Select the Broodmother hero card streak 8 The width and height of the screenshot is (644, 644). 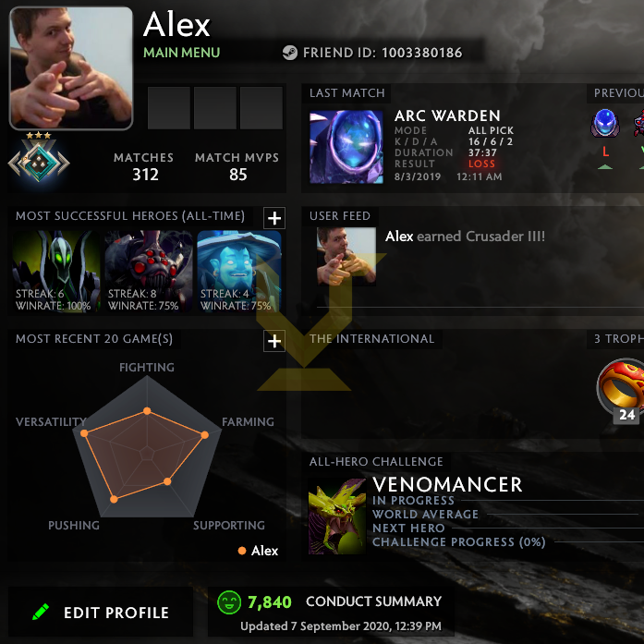point(148,272)
